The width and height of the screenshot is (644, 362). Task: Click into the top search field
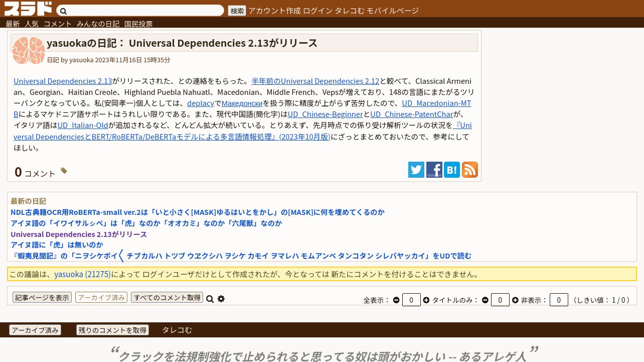(140, 11)
